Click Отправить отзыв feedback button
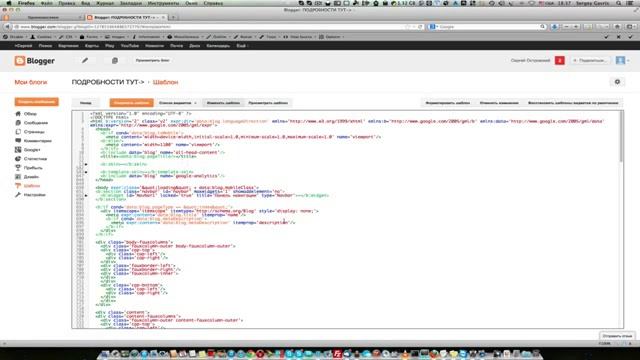 pyautogui.click(x=617, y=336)
